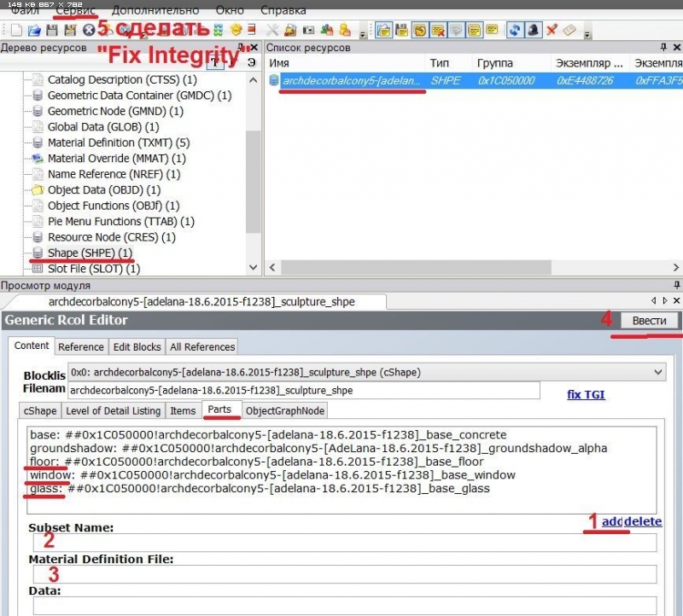Click the new file icon in toolbar

(16, 30)
